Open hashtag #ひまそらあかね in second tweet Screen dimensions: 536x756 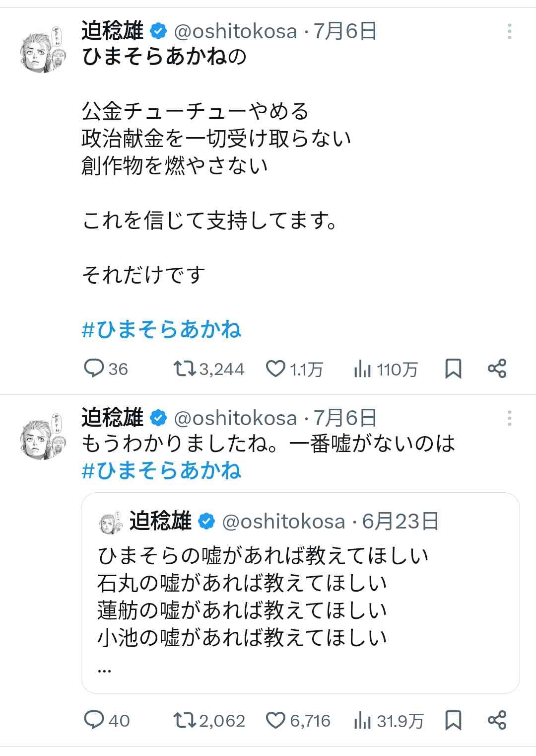coord(162,470)
